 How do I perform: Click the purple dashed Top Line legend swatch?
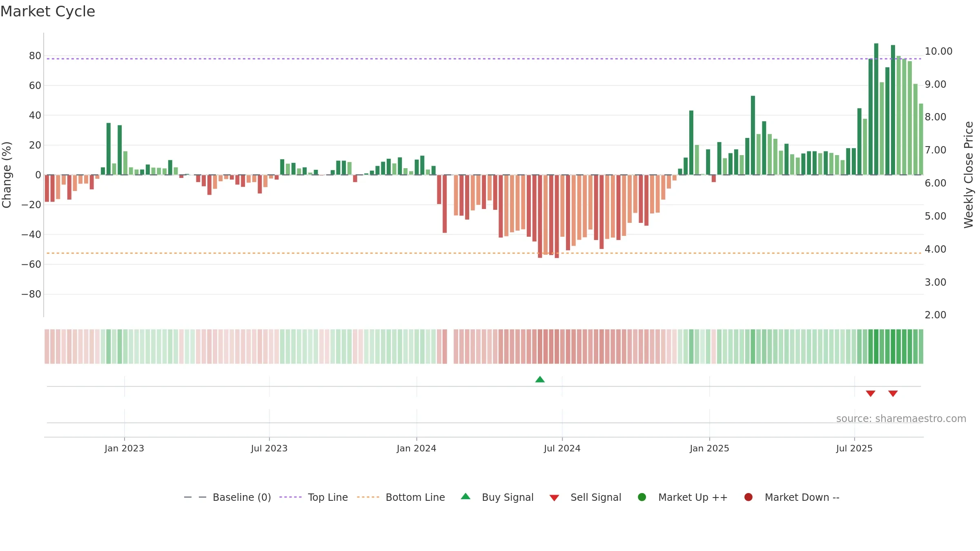(290, 497)
